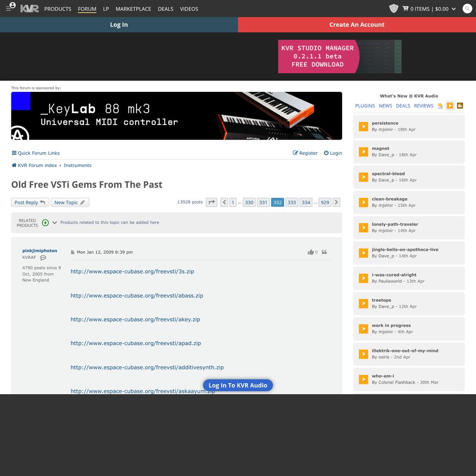The image size is (476, 476).
Task: Click the quote icon on pinkjimiphoton's post
Action: tap(324, 252)
